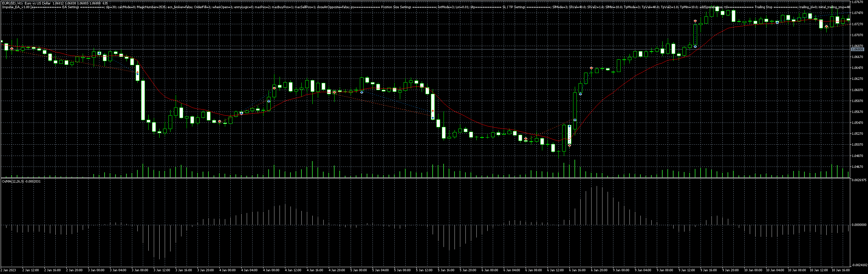Viewport: 868px width, 274px height.
Task: Click the 5 Jan 00:00 time label
Action: [x=358, y=270]
